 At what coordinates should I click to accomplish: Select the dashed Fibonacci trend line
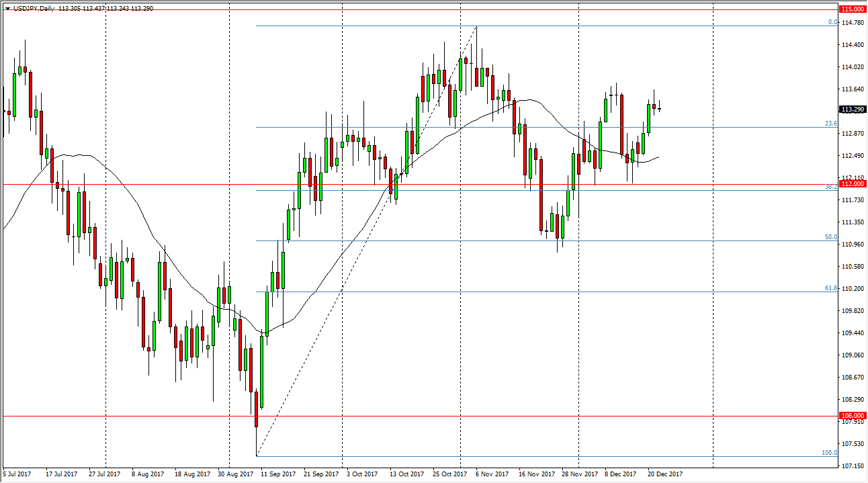coord(366,242)
